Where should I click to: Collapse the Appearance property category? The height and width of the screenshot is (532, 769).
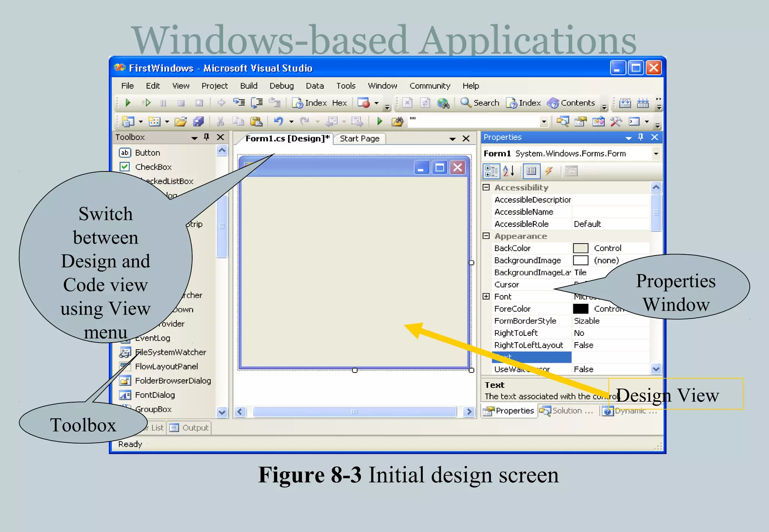click(x=486, y=236)
